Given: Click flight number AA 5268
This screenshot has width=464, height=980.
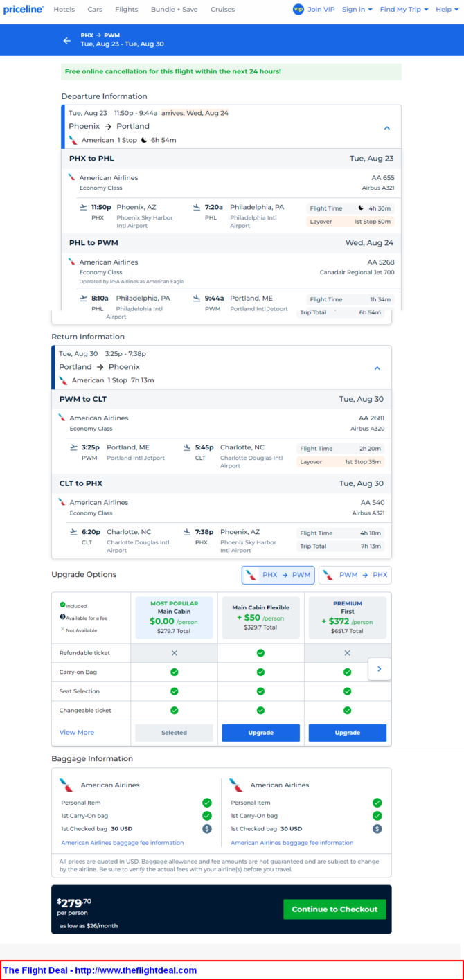Looking at the screenshot, I should [381, 262].
